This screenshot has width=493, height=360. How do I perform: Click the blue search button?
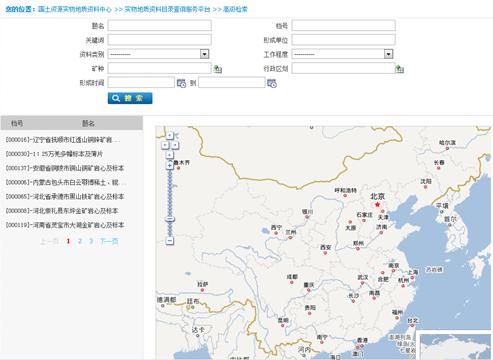130,98
